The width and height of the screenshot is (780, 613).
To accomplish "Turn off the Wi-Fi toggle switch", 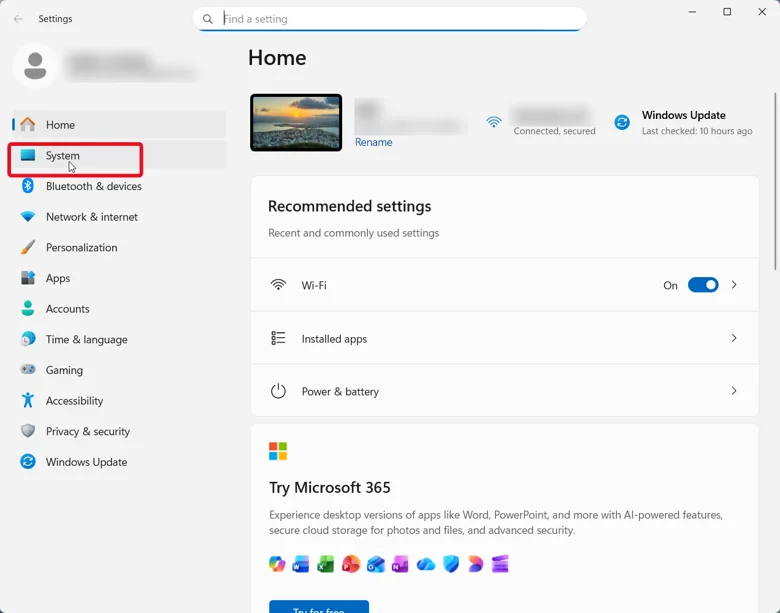I will (703, 285).
